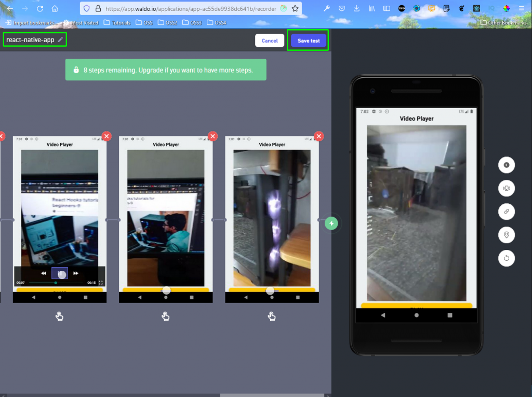The height and width of the screenshot is (397, 532).
Task: Toggle the browser sidebar icon
Action: click(x=387, y=8)
